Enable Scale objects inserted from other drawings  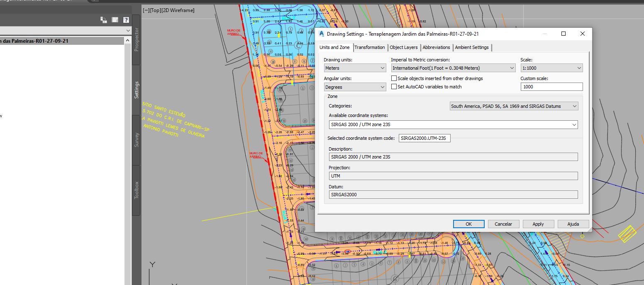tap(394, 78)
